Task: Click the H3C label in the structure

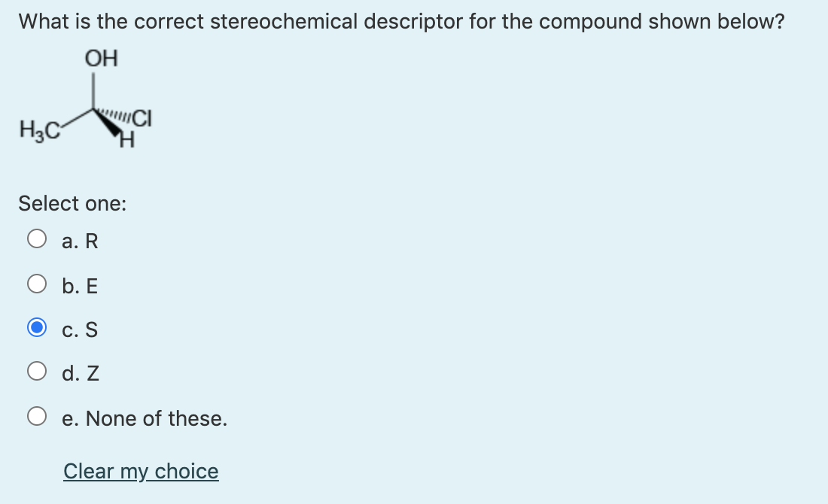Action: [36, 129]
